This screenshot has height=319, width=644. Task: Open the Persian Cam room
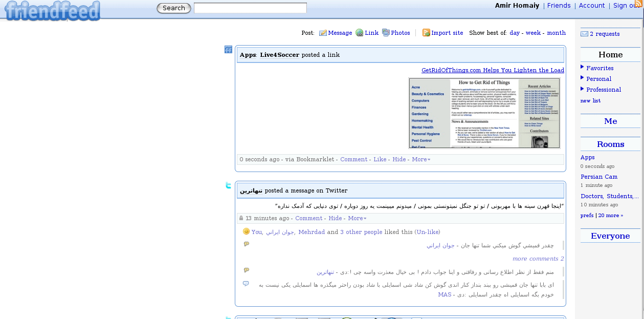click(598, 177)
